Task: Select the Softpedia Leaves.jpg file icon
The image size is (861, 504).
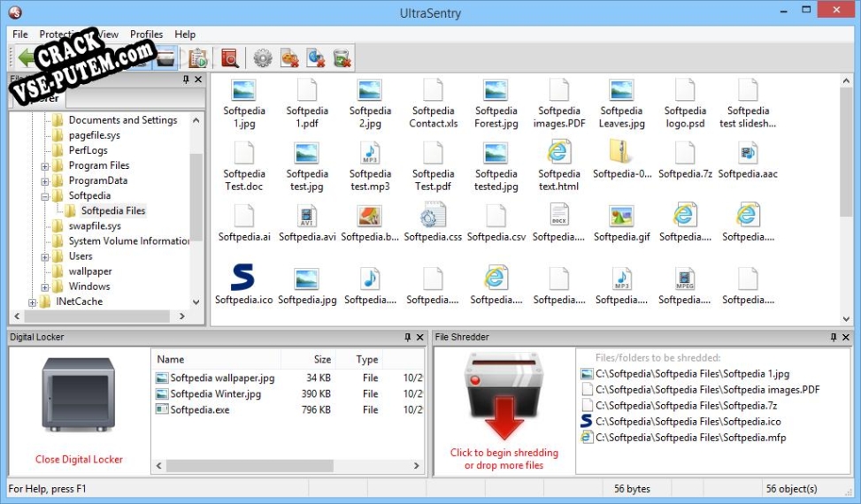Action: tap(621, 90)
